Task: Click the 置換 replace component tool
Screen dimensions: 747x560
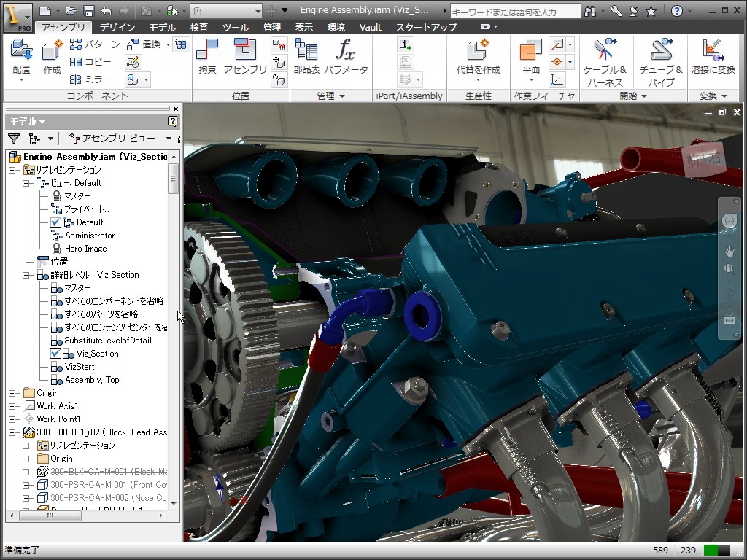Action: (144, 44)
